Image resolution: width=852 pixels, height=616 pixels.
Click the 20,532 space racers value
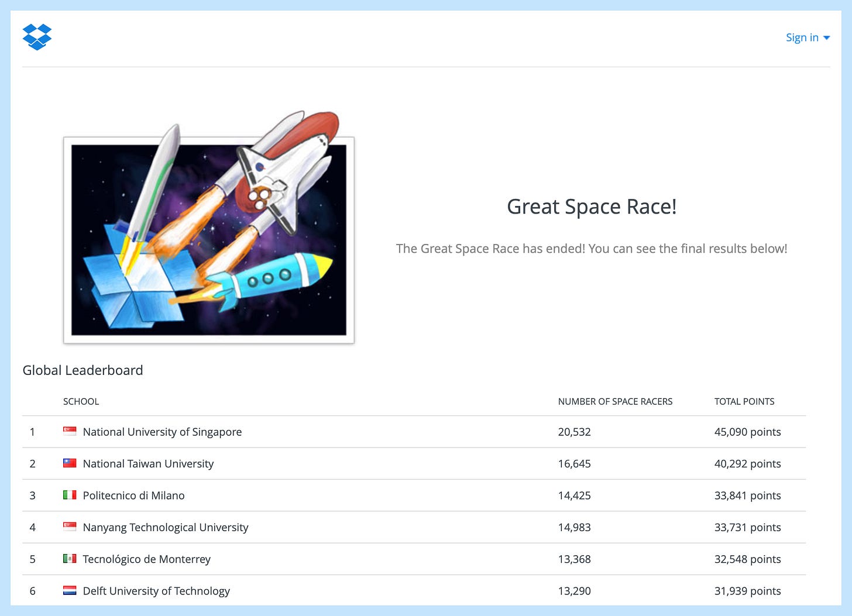tap(574, 432)
